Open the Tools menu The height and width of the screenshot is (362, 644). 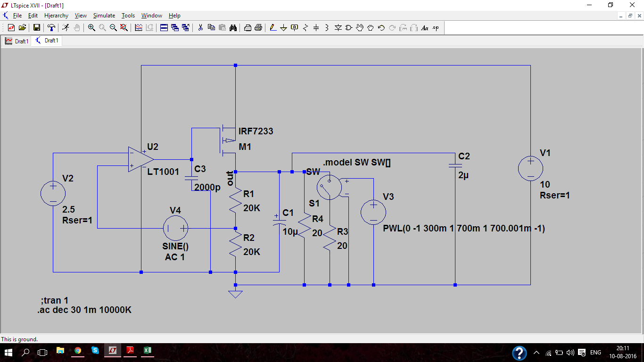(128, 16)
